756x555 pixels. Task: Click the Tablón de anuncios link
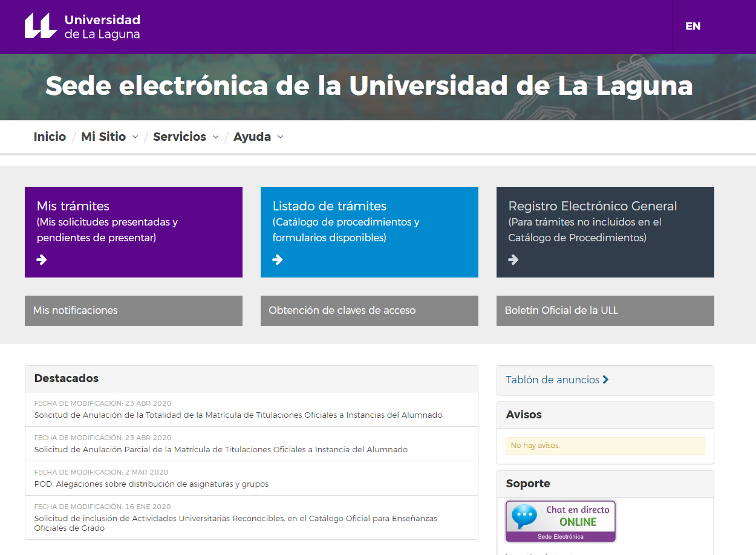552,380
